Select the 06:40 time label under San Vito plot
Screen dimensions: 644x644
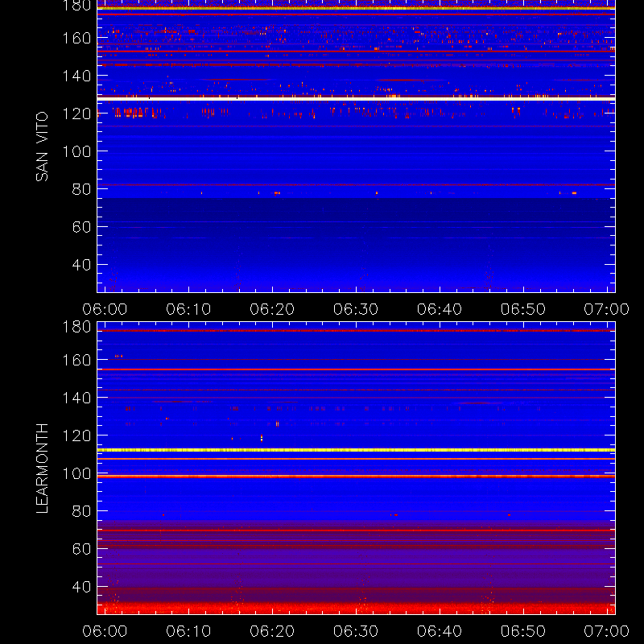440,309
